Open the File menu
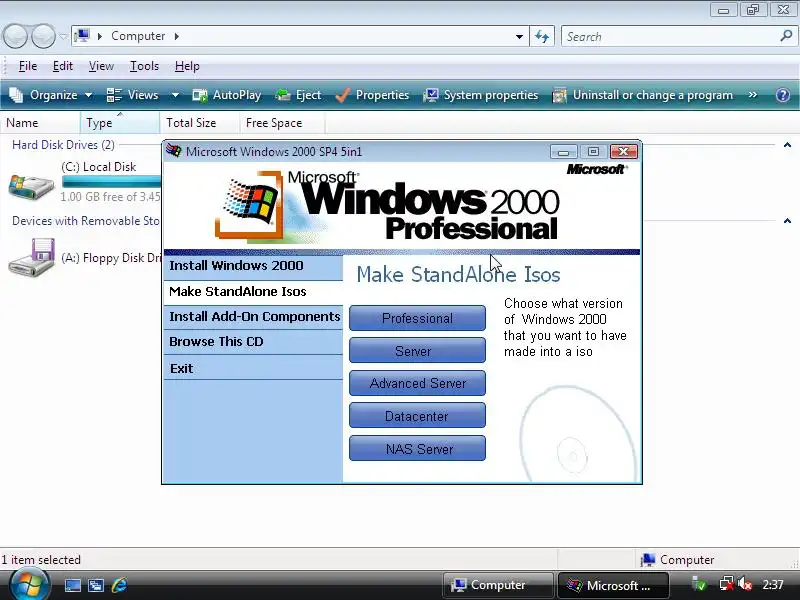 tap(28, 66)
